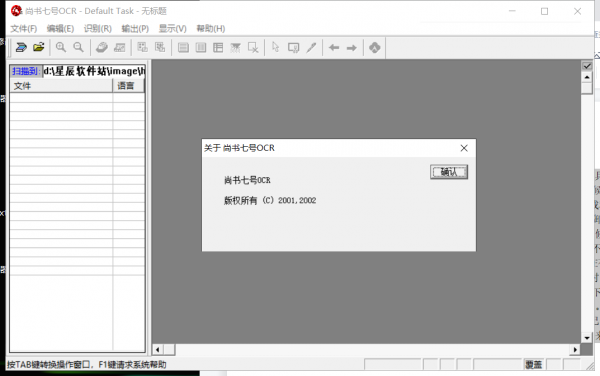The height and width of the screenshot is (376, 600).
Task: Click the eraser-shaped toolbar icon
Action: click(101, 47)
